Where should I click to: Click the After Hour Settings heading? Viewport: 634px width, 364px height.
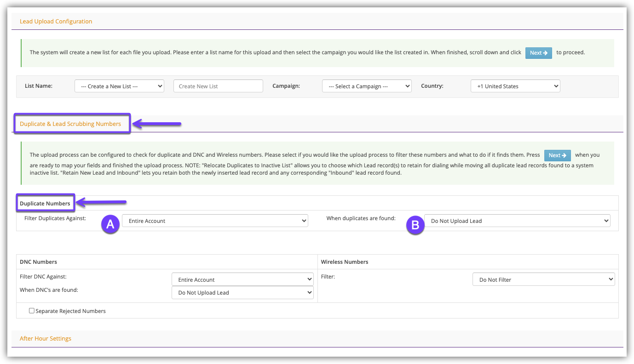click(46, 338)
